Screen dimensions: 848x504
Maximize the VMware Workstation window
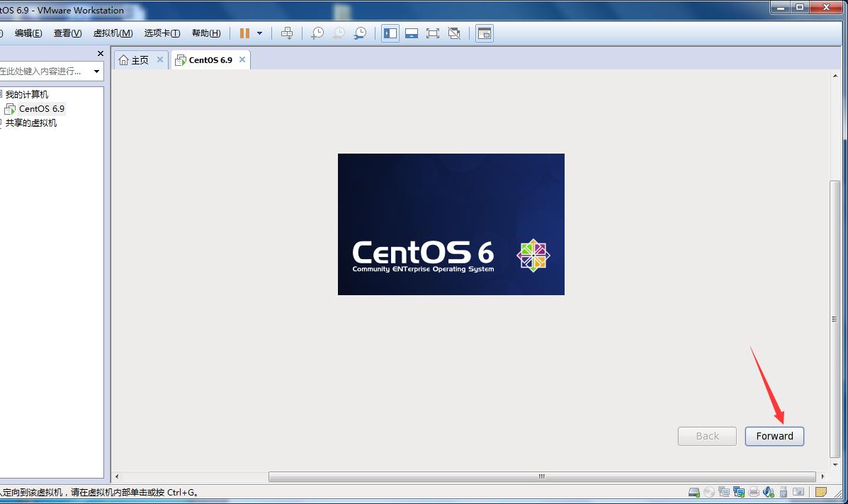coord(799,8)
